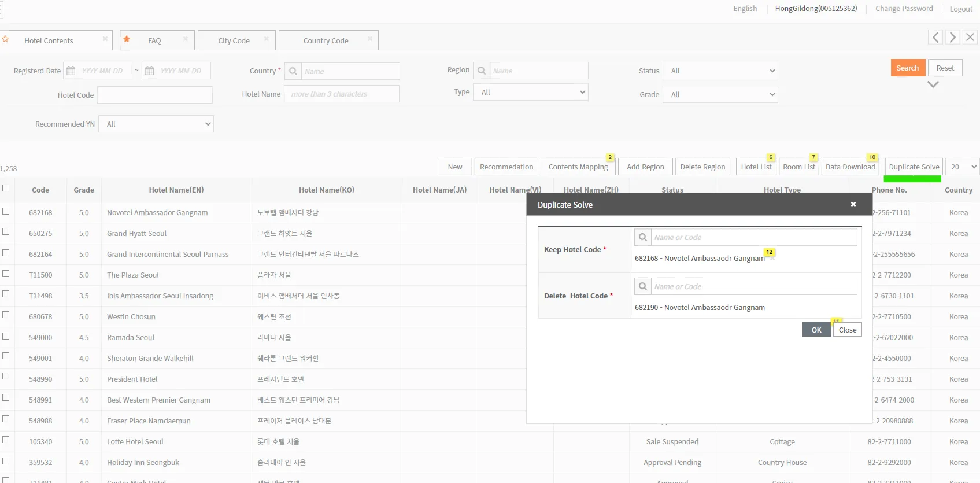Open the page size dropdown showing 20

click(x=963, y=167)
